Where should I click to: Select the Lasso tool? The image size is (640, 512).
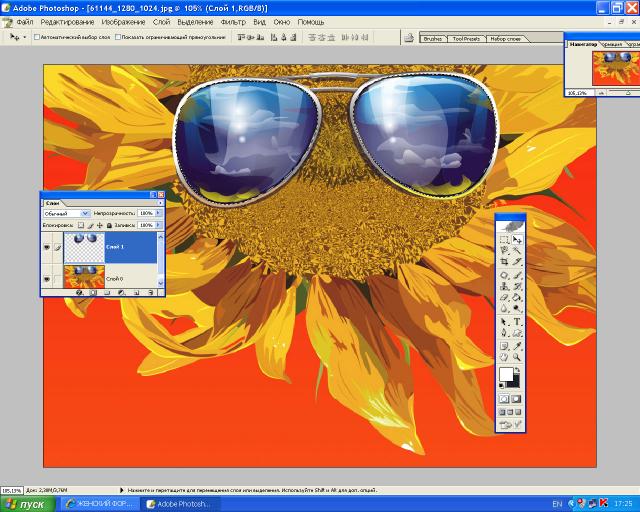504,250
